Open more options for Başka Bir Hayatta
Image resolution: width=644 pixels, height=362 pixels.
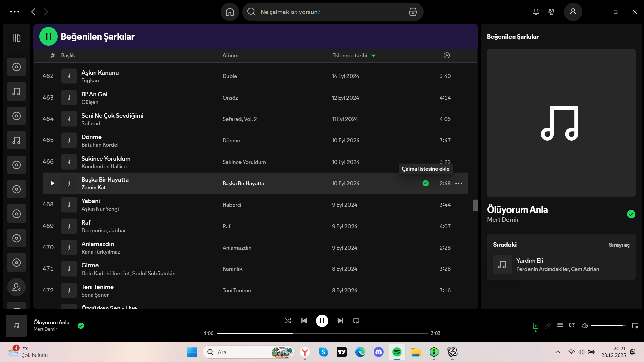[x=459, y=183]
